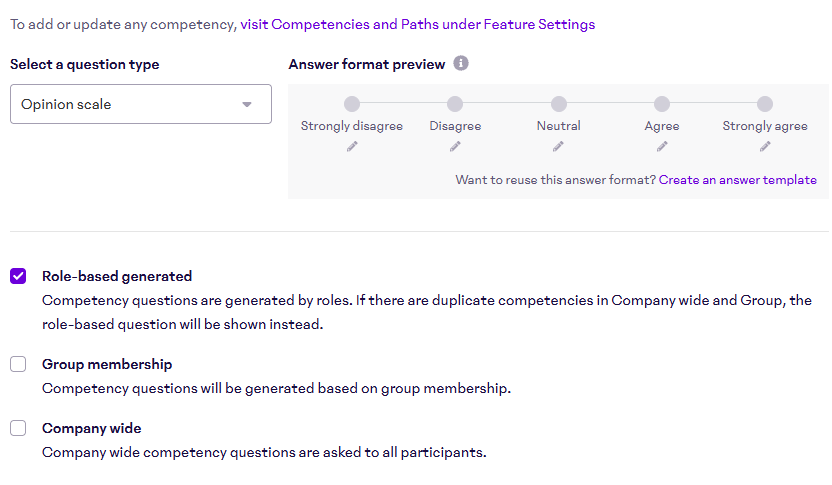This screenshot has width=832, height=485.
Task: Uncheck the Role-based generated checkbox
Action: point(18,276)
